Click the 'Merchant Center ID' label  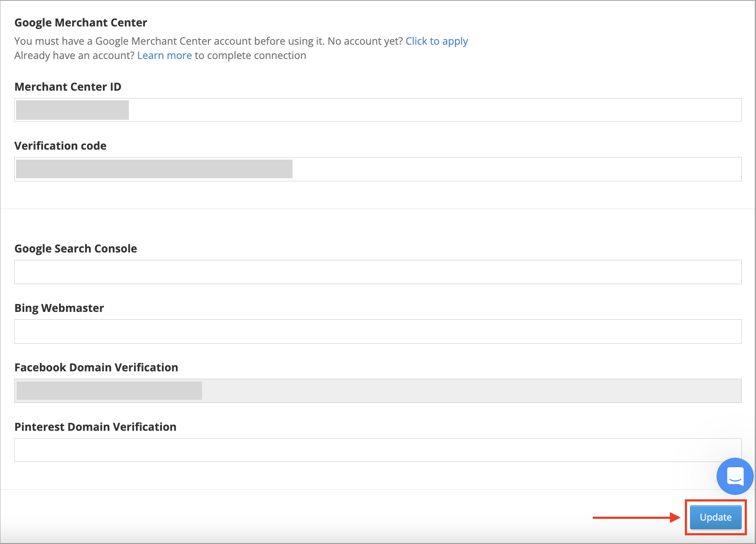point(68,87)
